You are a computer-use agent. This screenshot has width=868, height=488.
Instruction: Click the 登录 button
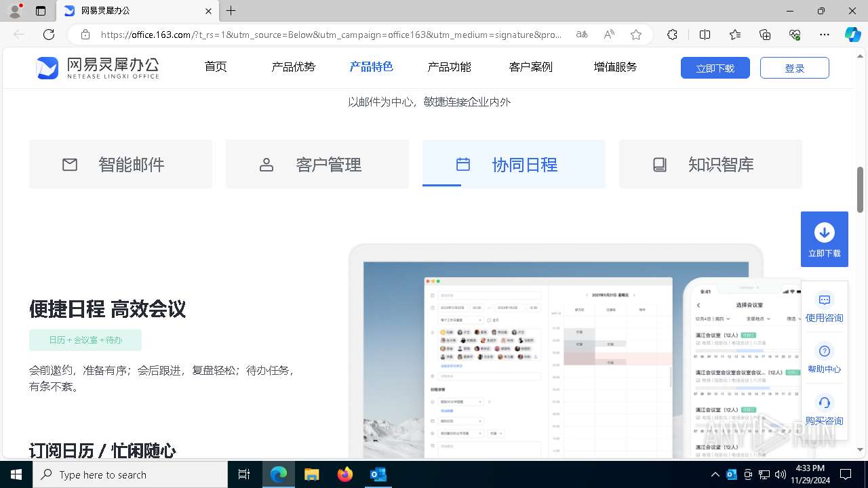coord(795,68)
